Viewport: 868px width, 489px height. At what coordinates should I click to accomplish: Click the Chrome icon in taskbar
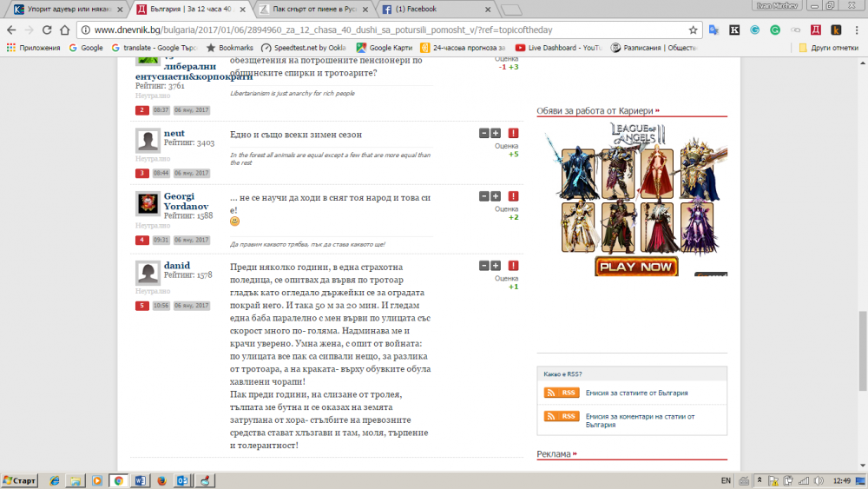pyautogui.click(x=118, y=480)
